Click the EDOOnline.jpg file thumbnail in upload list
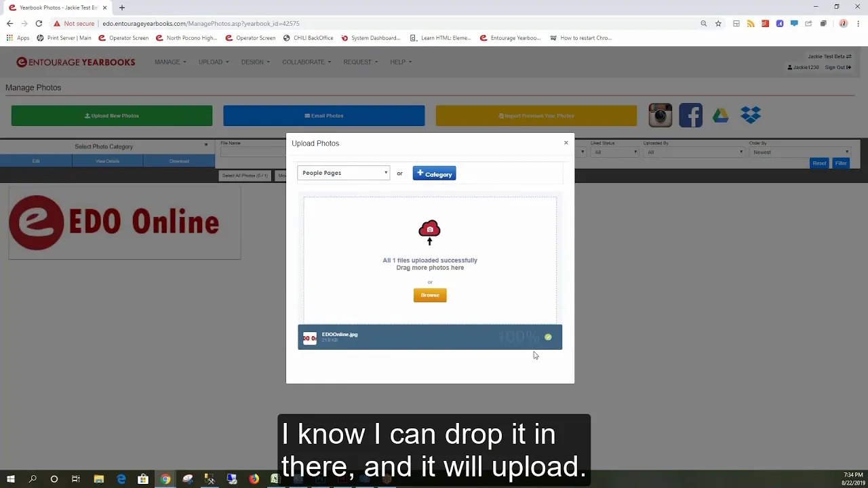 309,338
